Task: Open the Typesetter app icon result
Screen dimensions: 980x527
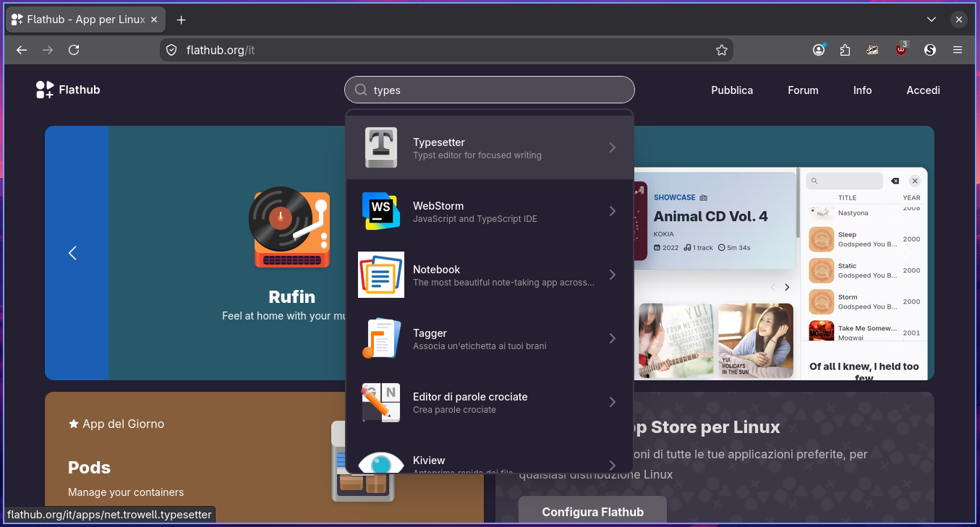Action: tap(381, 147)
